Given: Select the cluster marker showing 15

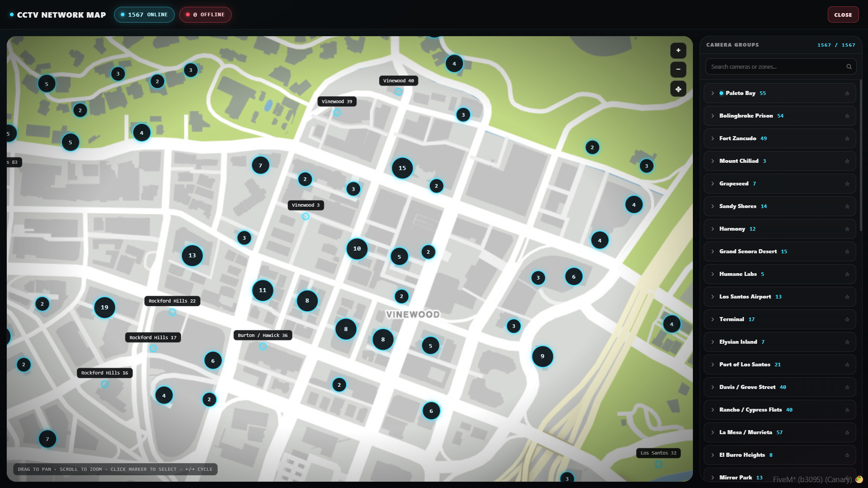Looking at the screenshot, I should (x=402, y=168).
